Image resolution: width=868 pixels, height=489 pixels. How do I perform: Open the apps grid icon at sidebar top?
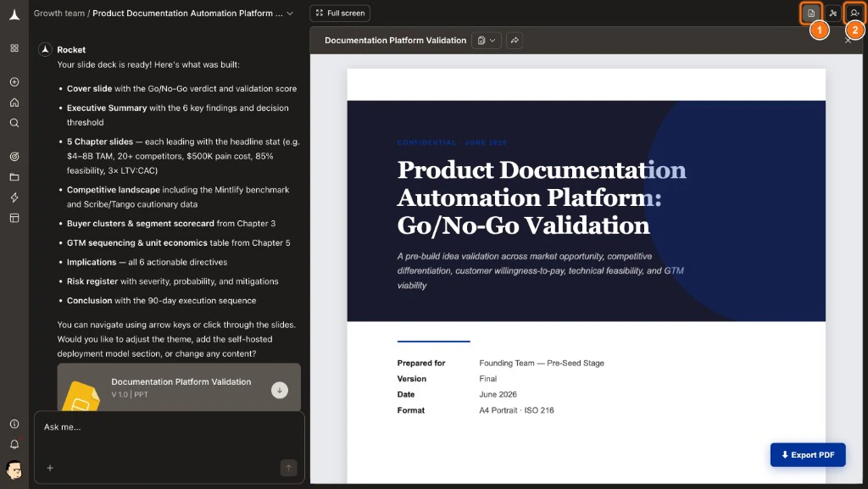click(14, 49)
